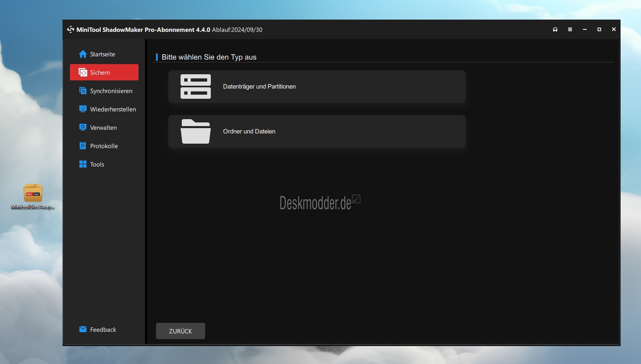641x364 pixels.
Task: Choose Datenträger und Partitionen option
Action: (x=317, y=87)
